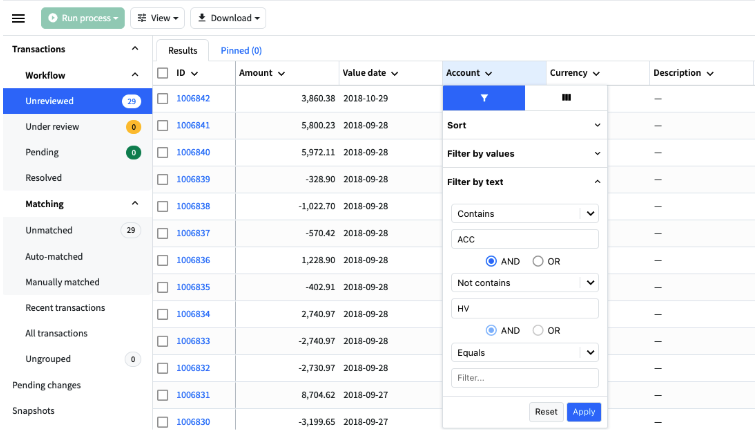Select Auto-matched in the sidebar

78,257
